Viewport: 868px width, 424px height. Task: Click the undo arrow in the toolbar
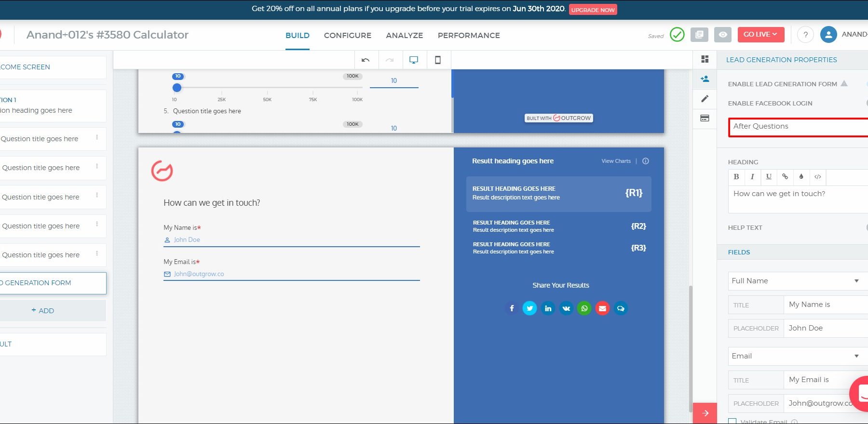[x=366, y=60]
